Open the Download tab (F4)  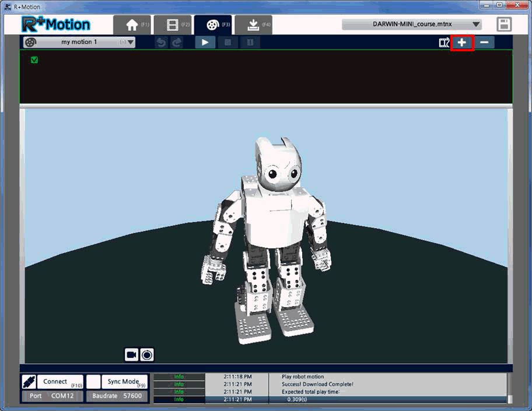pyautogui.click(x=253, y=24)
